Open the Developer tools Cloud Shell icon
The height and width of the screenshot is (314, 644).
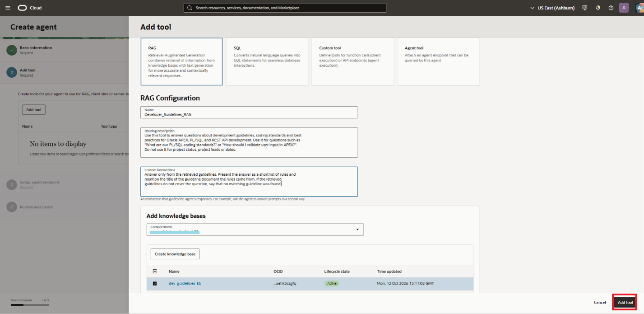tap(585, 8)
